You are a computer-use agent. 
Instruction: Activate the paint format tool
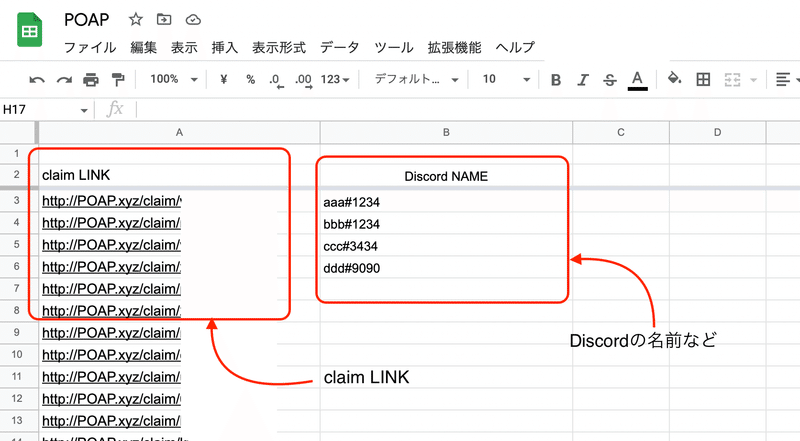click(x=118, y=80)
